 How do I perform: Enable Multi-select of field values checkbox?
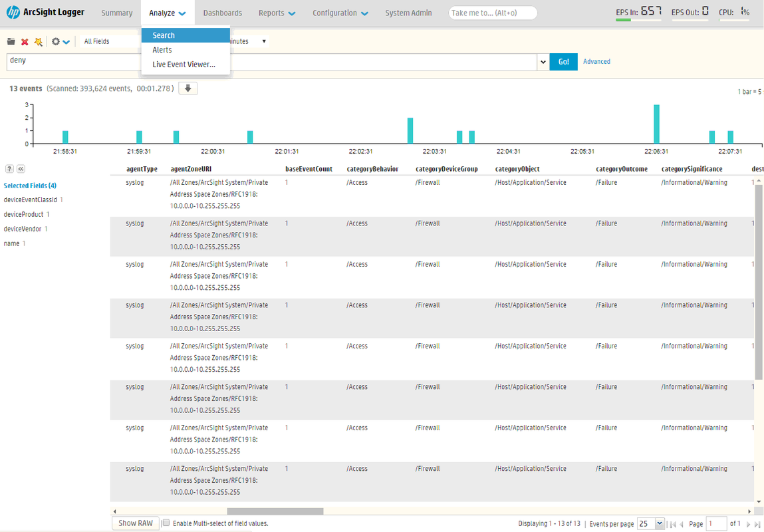[166, 523]
